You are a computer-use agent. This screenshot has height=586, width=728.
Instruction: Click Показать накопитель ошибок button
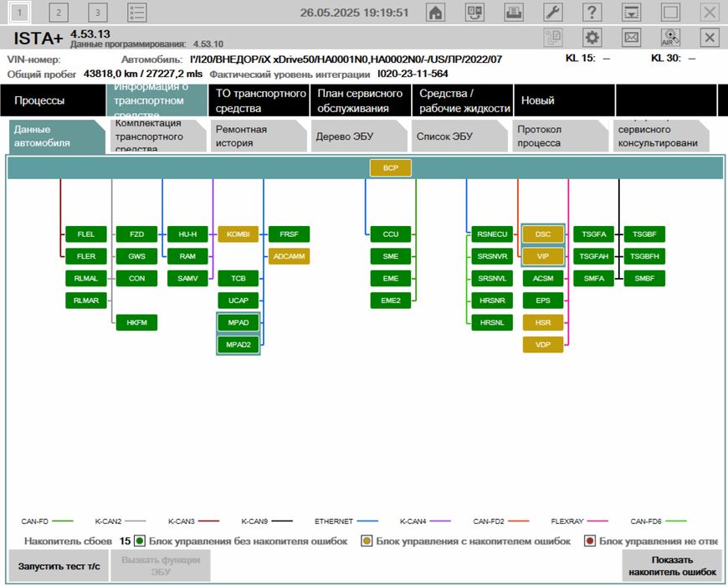[672, 566]
